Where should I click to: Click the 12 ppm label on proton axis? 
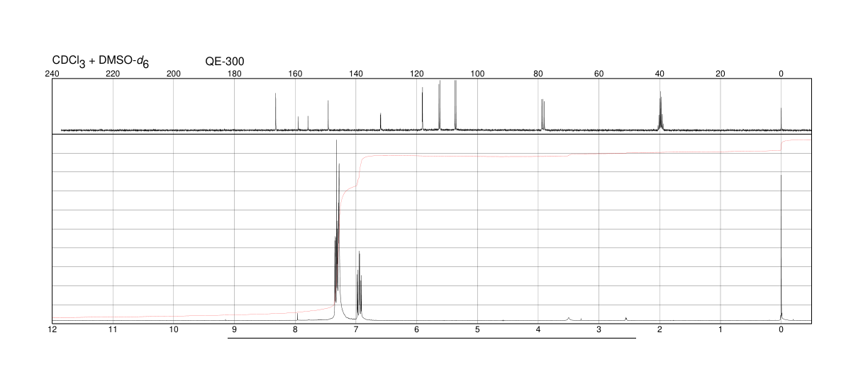[x=52, y=330]
